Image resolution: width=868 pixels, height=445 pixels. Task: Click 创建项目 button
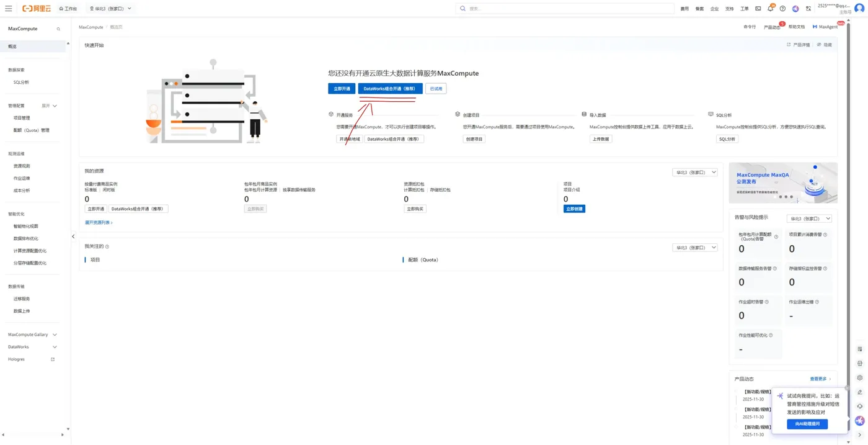point(474,139)
